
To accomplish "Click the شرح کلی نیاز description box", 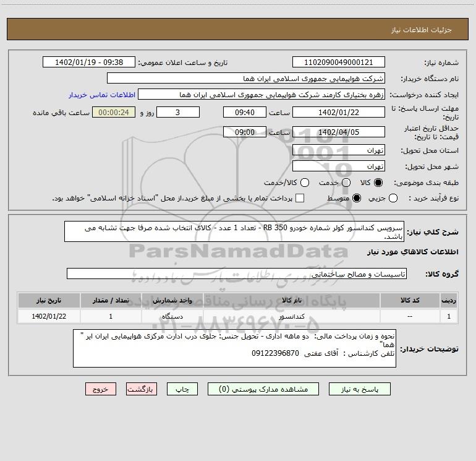I will point(234,232).
